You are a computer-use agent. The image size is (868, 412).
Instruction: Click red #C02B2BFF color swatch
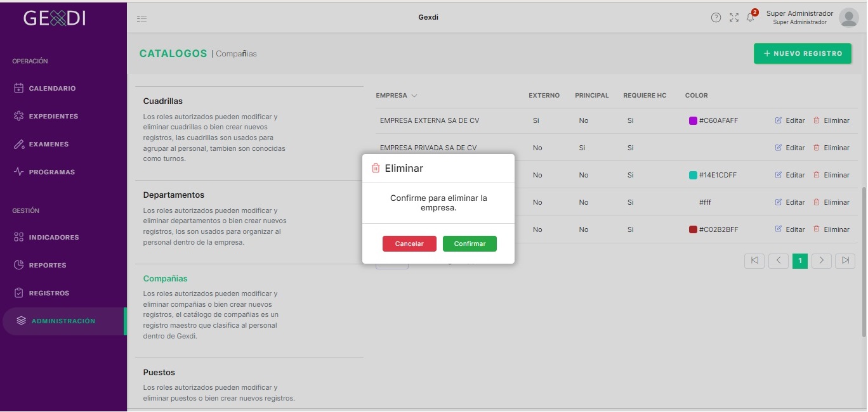click(x=693, y=229)
